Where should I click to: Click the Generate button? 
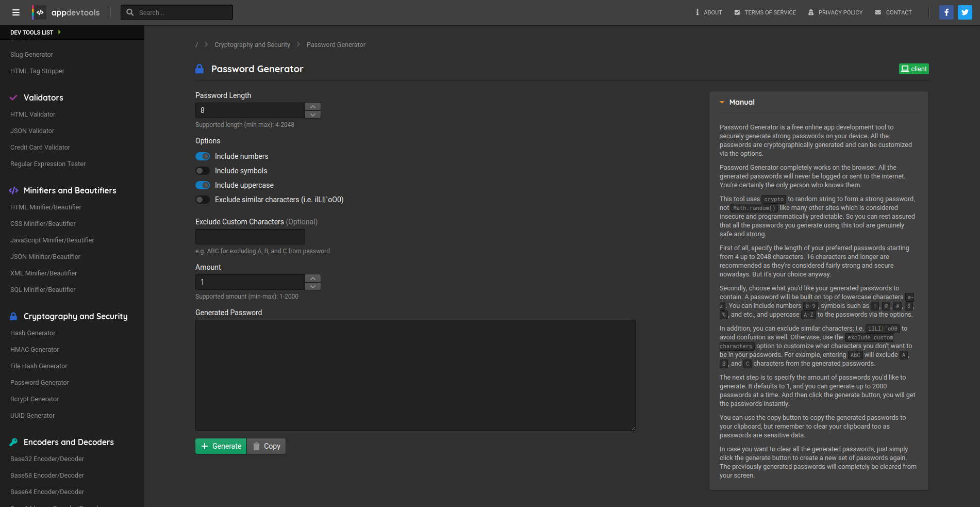[221, 446]
